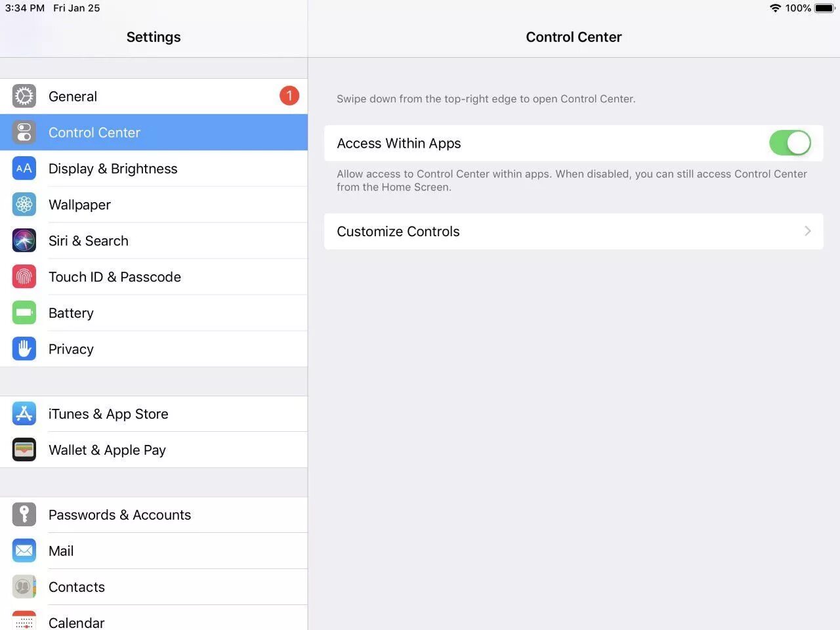Open the Mail envelope icon

pyautogui.click(x=24, y=551)
